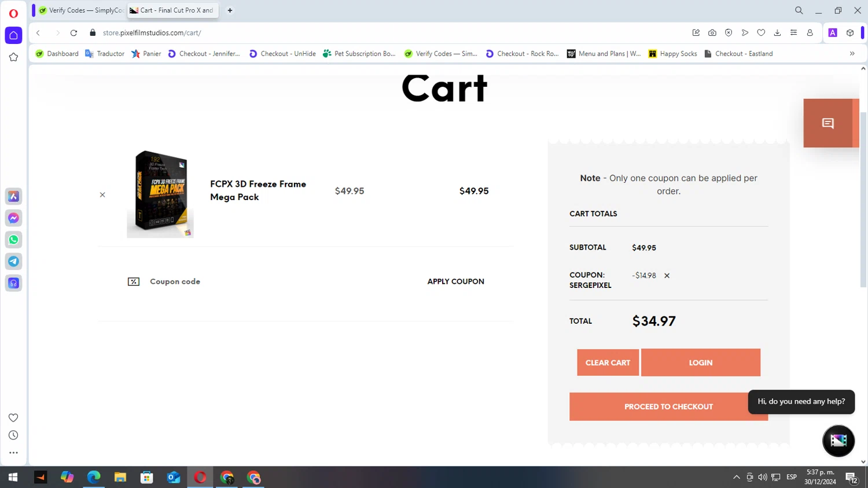The image size is (868, 488).
Task: Switch to the Verify Codes — SimplyCodes tab
Action: pos(80,10)
